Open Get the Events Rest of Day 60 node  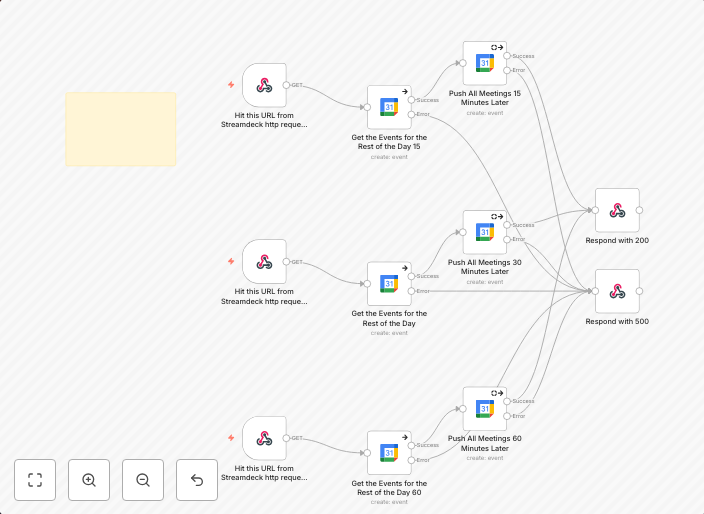pyautogui.click(x=389, y=453)
